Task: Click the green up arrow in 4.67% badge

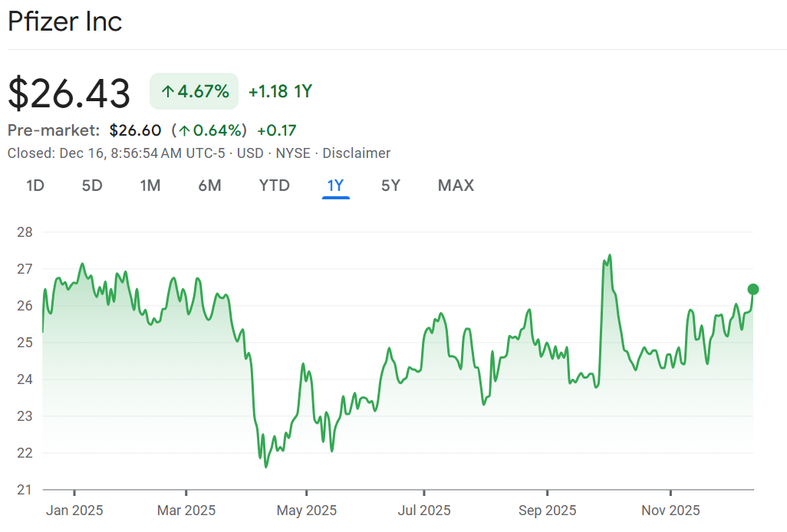Action: tap(168, 92)
